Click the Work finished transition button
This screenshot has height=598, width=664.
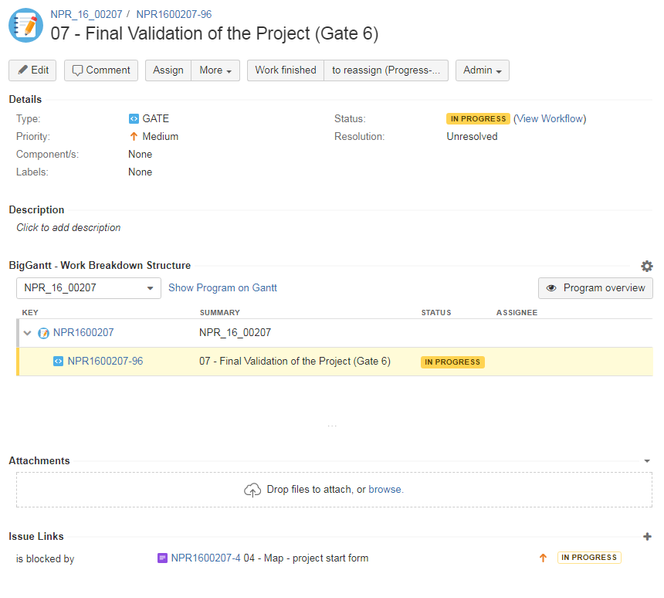point(285,70)
